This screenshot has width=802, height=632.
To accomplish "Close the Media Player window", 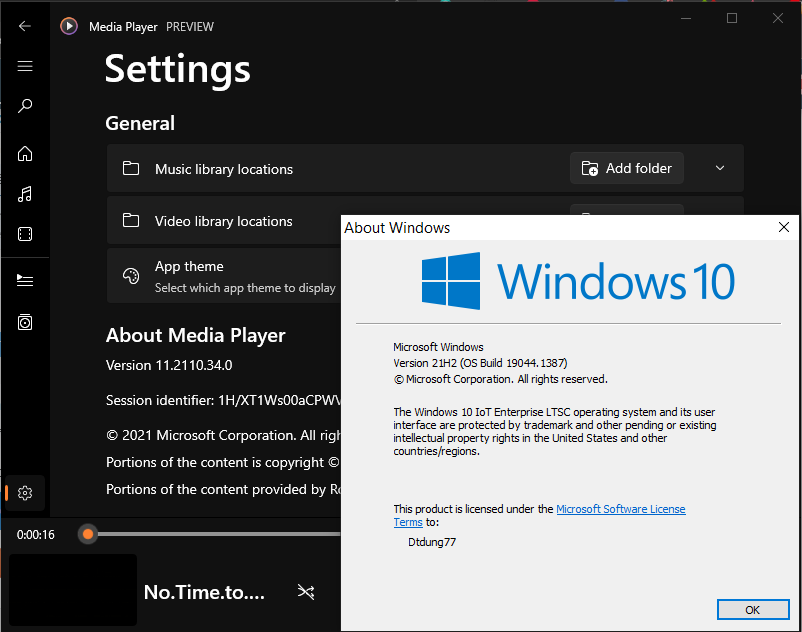I will pos(778,18).
